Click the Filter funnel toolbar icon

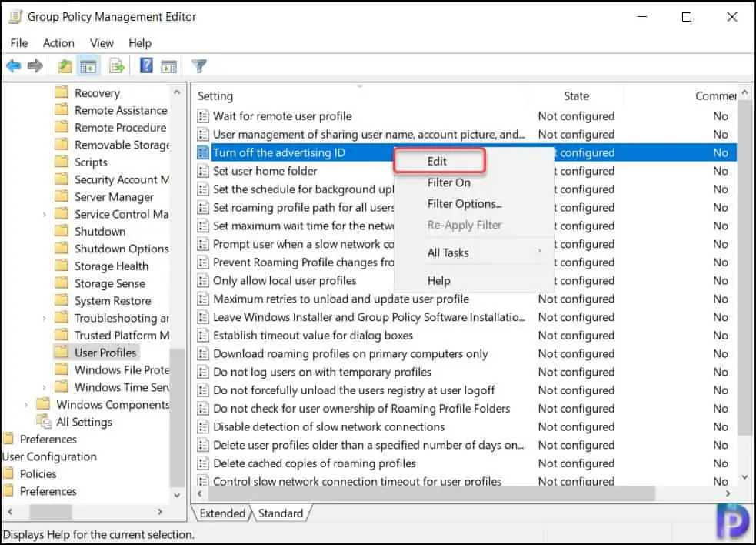tap(198, 66)
